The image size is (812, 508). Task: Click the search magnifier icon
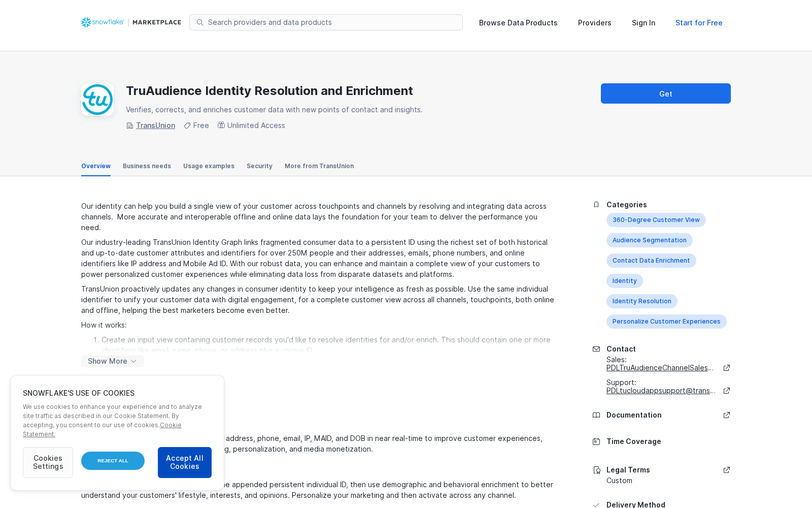click(200, 22)
